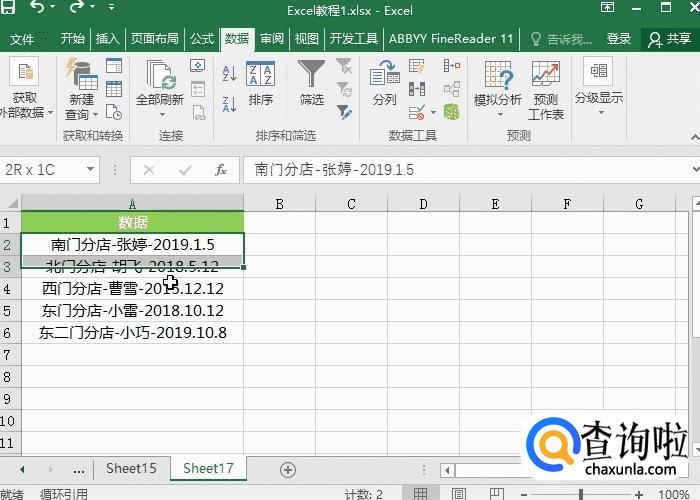Expand the Name Box dropdown

(91, 170)
